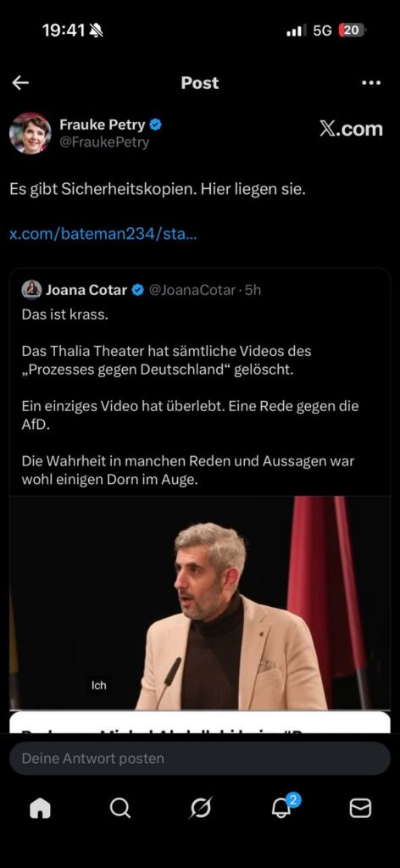Open the x.com/bateman234 status link
The image size is (400, 868).
(x=103, y=234)
